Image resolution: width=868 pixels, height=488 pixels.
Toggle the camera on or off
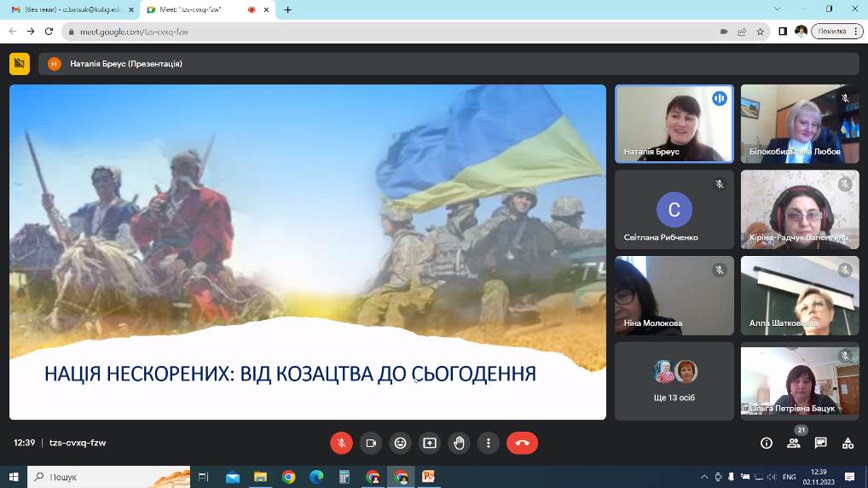pos(371,443)
